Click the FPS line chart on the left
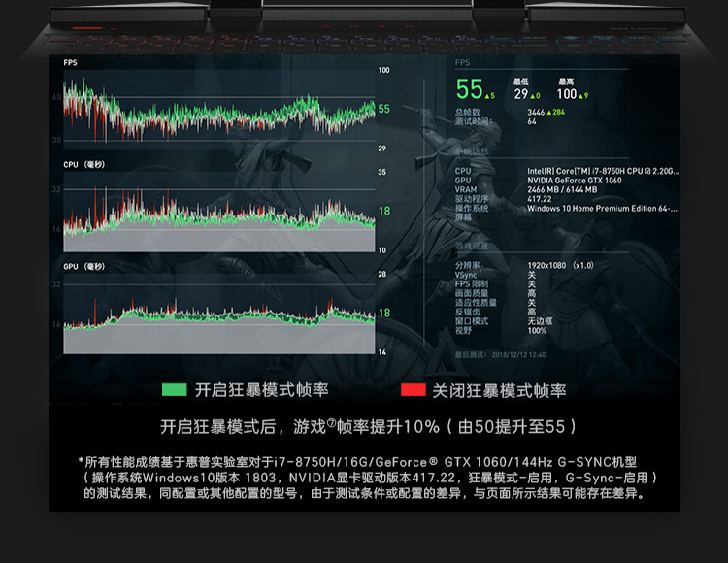The image size is (728, 563). (219, 110)
